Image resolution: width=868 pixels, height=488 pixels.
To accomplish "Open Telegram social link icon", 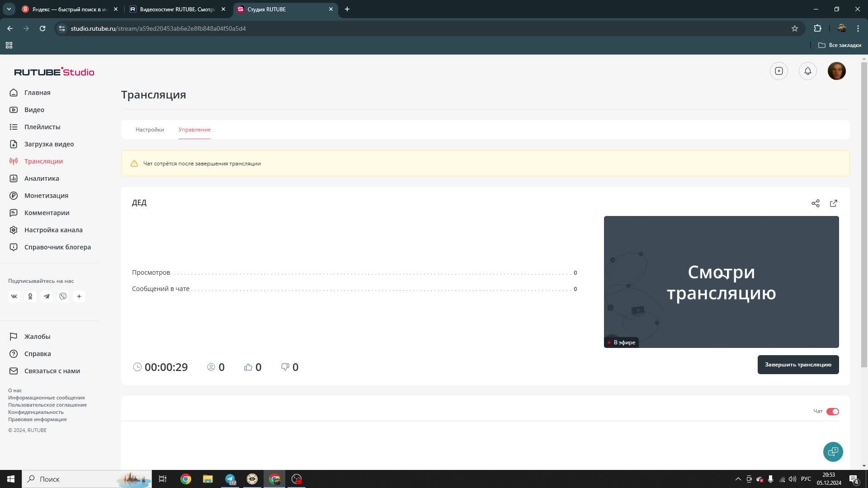I will tap(47, 296).
